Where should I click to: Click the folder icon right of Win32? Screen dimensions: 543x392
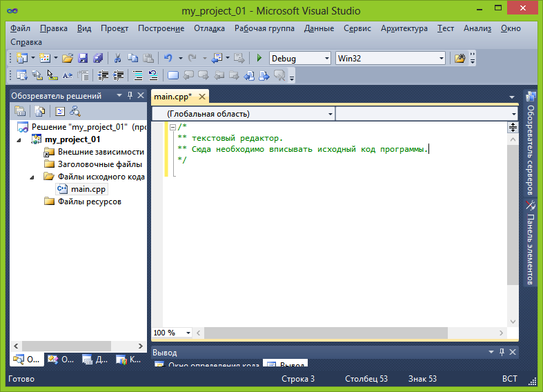point(460,58)
